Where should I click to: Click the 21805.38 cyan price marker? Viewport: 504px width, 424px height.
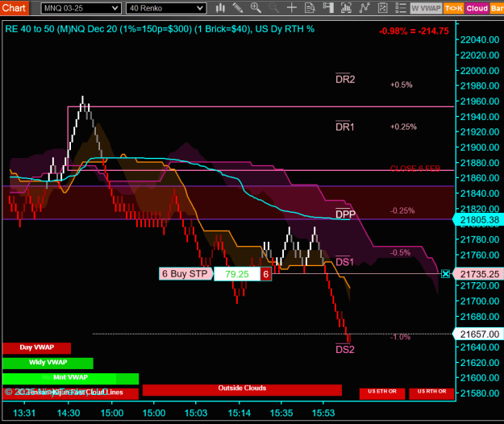pos(479,220)
